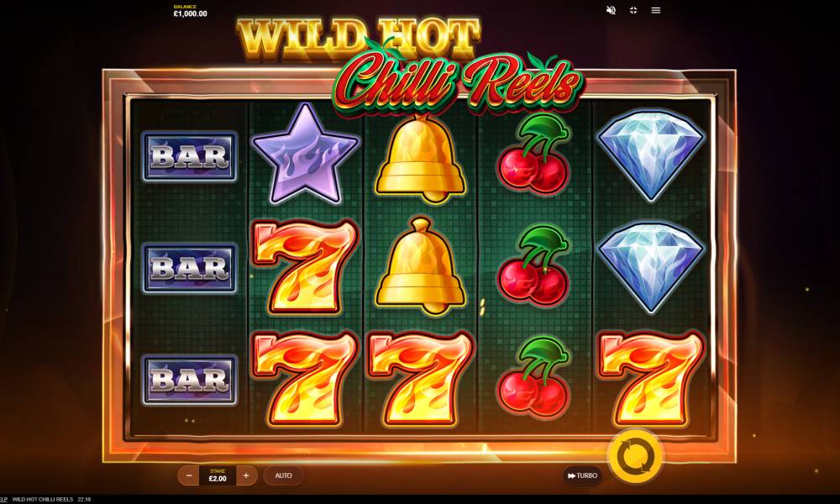Viewport: 840px width, 504px height.
Task: Click the Wild Hot Chilli Reels logo
Action: (x=411, y=65)
